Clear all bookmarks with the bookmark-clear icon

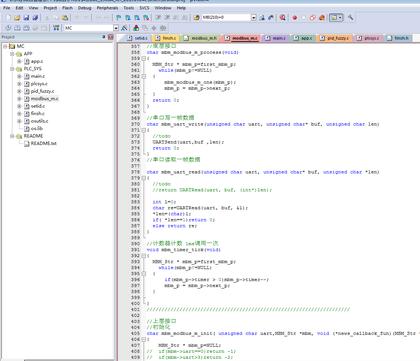(146, 18)
